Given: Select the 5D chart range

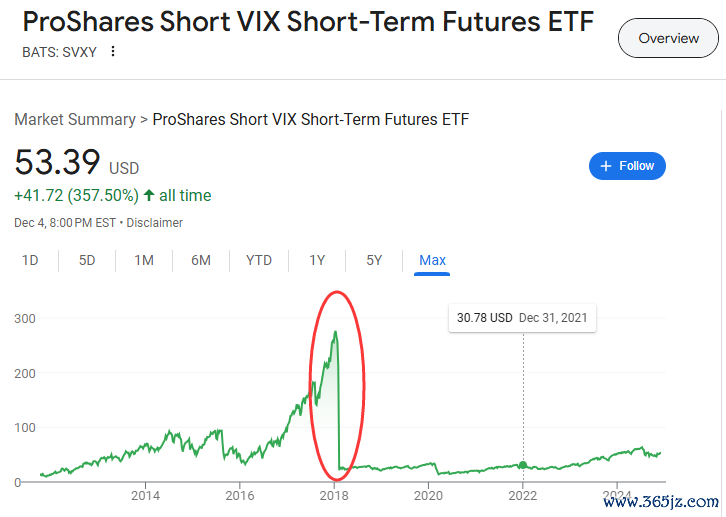Looking at the screenshot, I should click(x=87, y=260).
